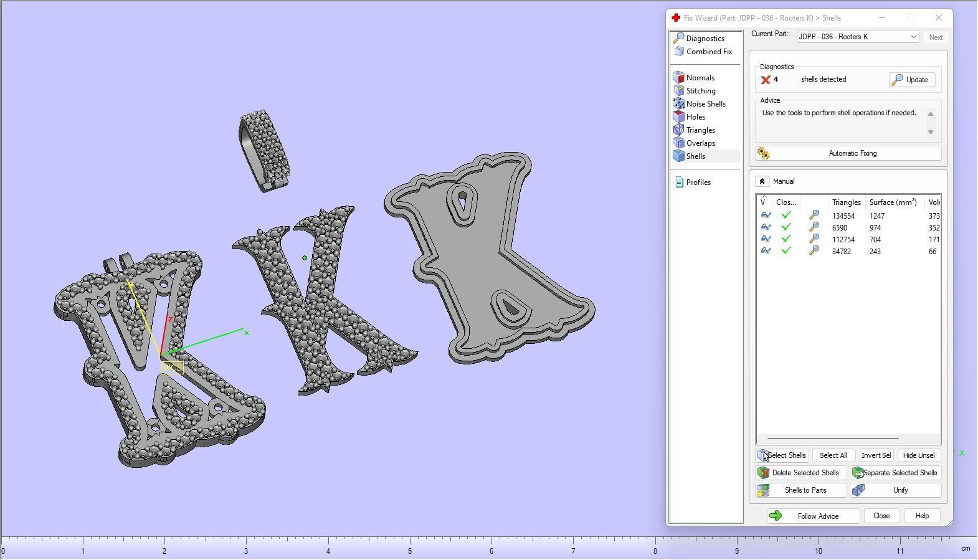This screenshot has width=978, height=560.
Task: Click the Unify button
Action: pos(896,490)
